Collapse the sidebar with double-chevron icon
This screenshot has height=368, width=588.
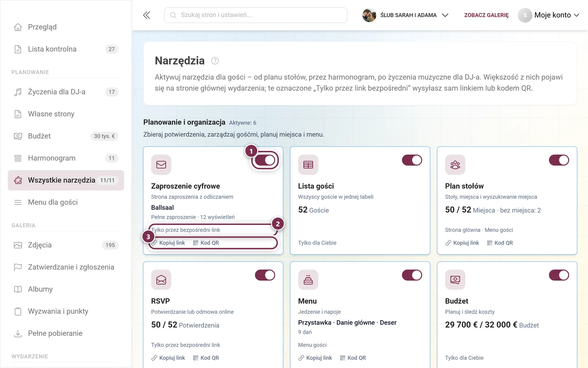tap(147, 15)
